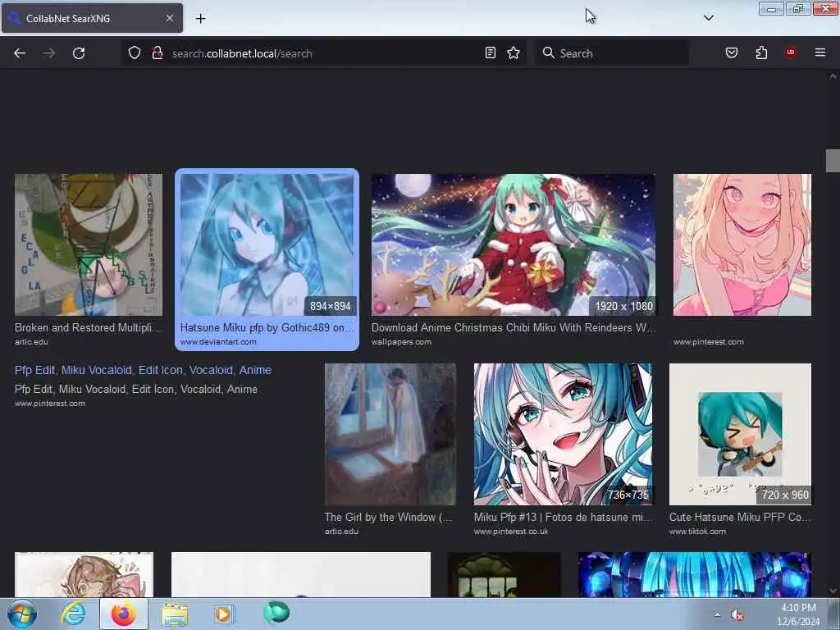Close the CollabNet SearXNG tab
840x630 pixels.
click(x=169, y=18)
